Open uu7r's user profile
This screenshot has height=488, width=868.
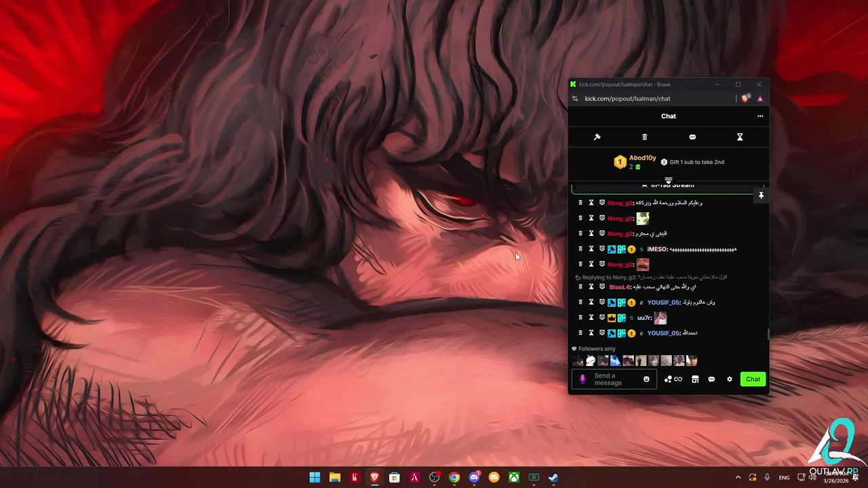[644, 317]
